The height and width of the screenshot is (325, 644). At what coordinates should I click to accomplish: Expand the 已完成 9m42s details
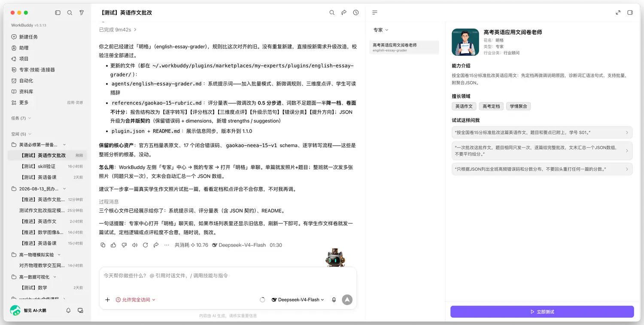click(x=118, y=30)
